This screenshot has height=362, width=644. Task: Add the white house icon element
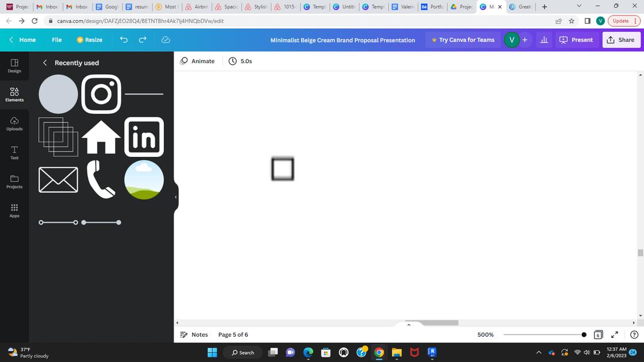tap(101, 137)
